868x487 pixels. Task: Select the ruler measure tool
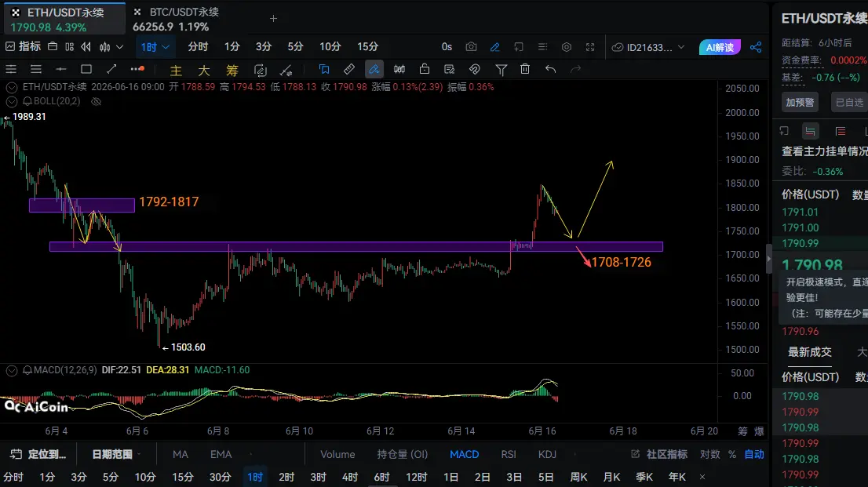[x=348, y=69]
